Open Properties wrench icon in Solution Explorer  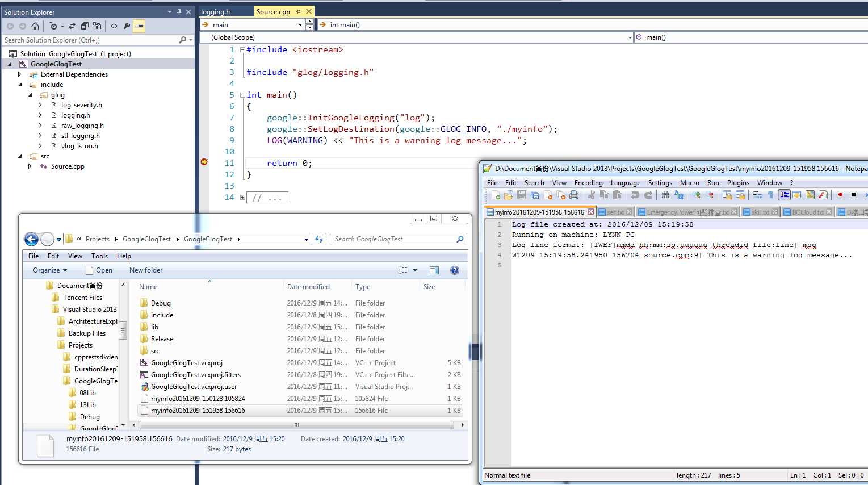click(127, 26)
